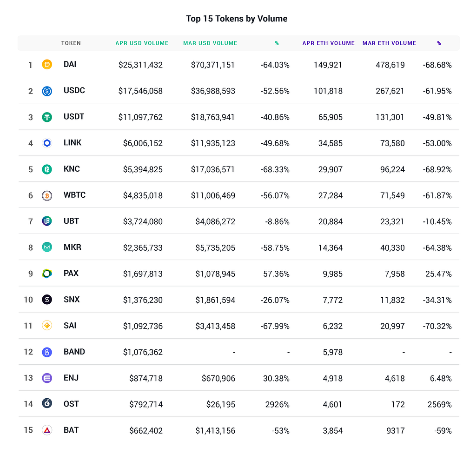Click the BAND token icon

click(x=47, y=352)
